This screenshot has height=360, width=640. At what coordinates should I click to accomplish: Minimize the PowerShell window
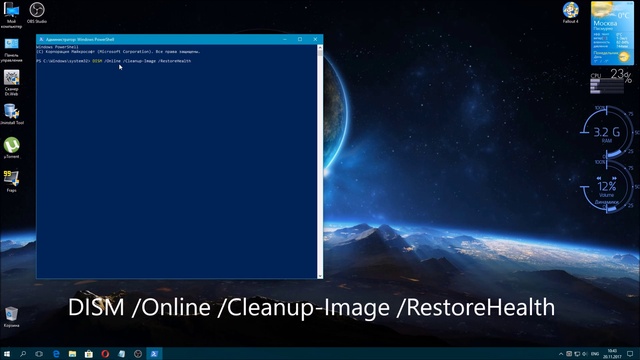285,40
